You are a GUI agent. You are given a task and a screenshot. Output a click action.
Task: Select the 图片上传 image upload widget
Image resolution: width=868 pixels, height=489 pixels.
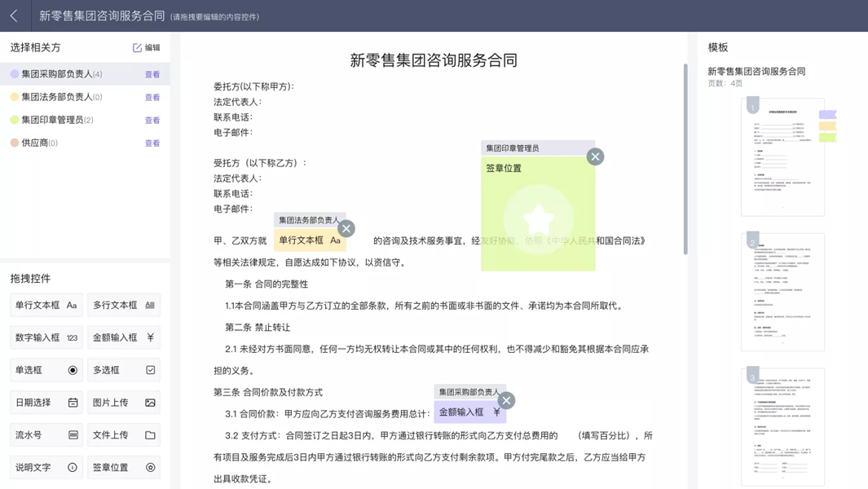[x=124, y=403]
